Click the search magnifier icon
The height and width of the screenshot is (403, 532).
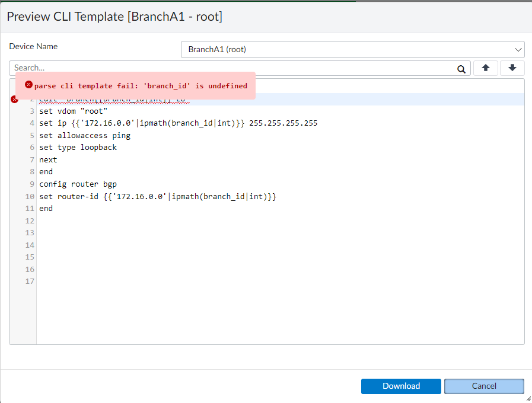click(461, 69)
